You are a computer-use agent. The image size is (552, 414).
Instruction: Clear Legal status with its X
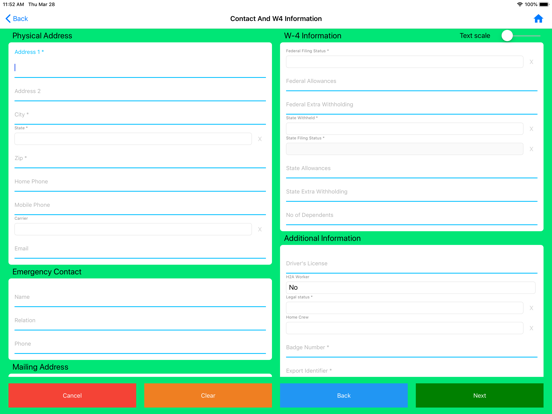click(531, 308)
